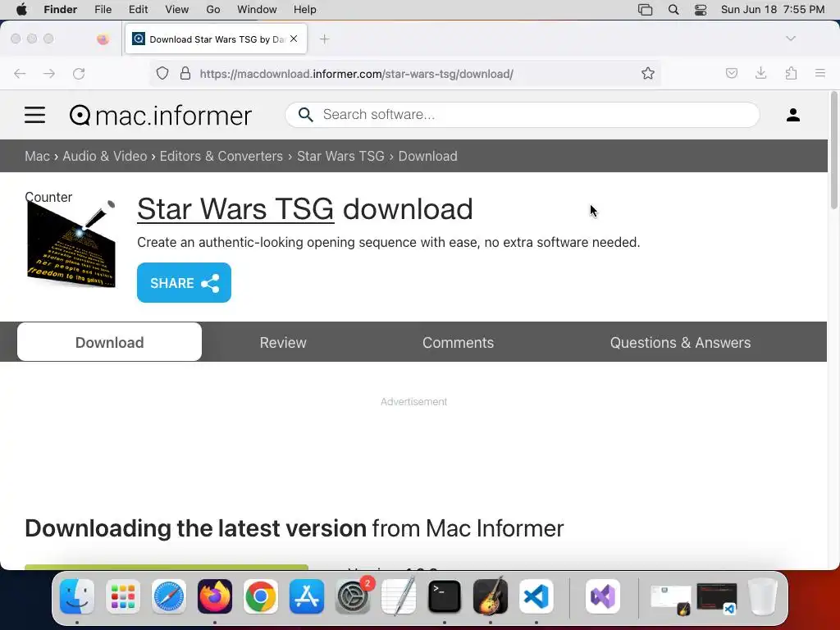Click the screen mirroring menu bar icon
The height and width of the screenshot is (630, 840).
[x=645, y=10]
